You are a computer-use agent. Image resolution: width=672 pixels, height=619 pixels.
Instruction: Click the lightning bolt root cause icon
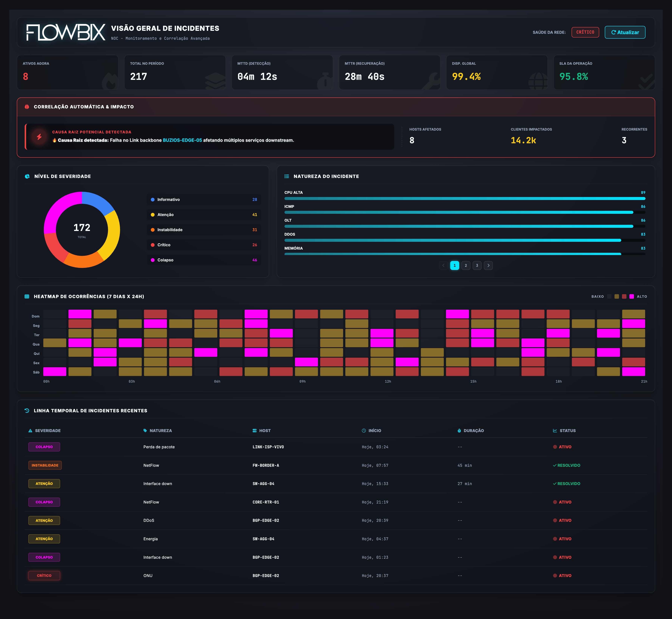click(39, 137)
